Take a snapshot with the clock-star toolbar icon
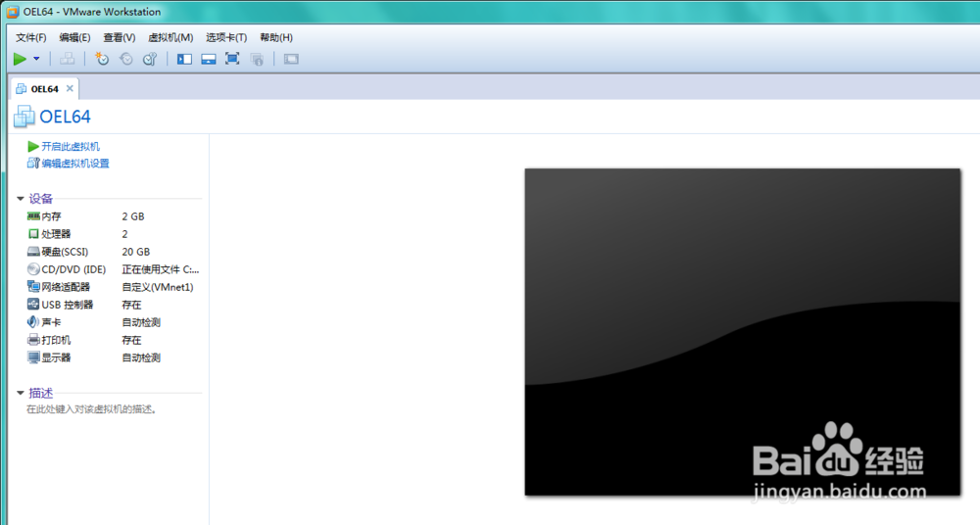Image resolution: width=980 pixels, height=525 pixels. click(102, 59)
